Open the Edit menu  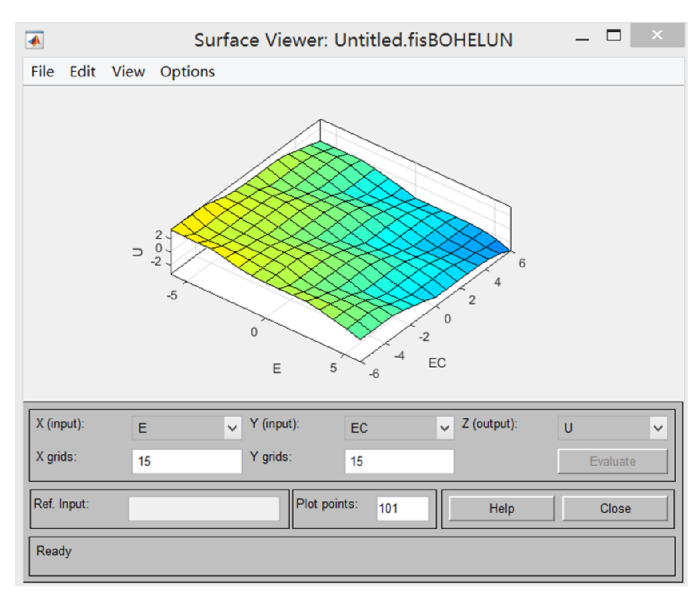(82, 72)
